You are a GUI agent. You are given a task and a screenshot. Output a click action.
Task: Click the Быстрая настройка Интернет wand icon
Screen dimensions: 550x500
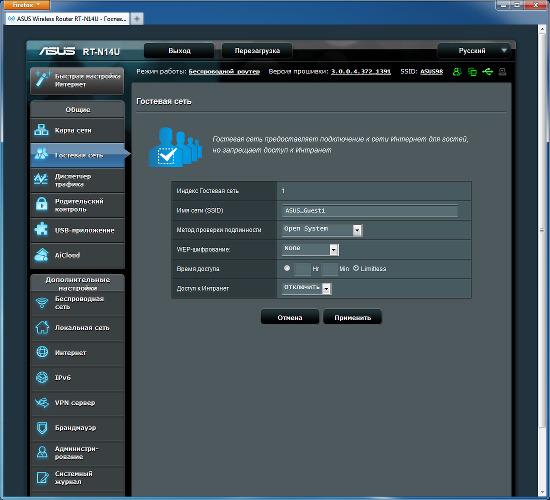pyautogui.click(x=41, y=80)
